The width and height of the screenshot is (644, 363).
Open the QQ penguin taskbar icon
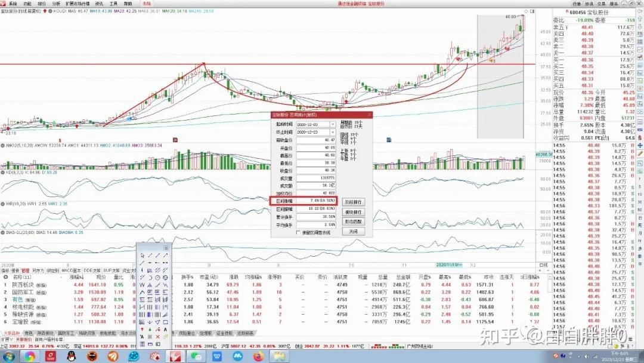(x=72, y=356)
